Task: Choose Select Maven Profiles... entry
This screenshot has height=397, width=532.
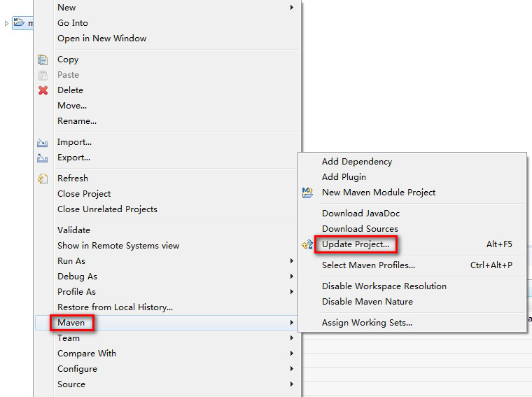Action: tap(368, 265)
